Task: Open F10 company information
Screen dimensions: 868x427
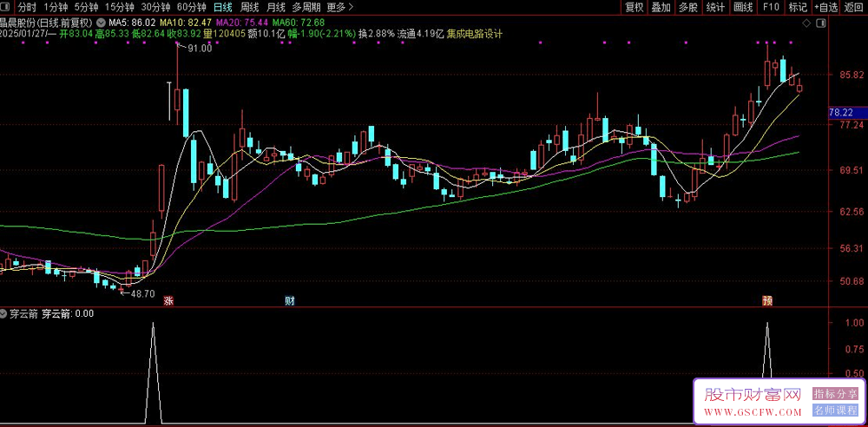Action: click(771, 7)
